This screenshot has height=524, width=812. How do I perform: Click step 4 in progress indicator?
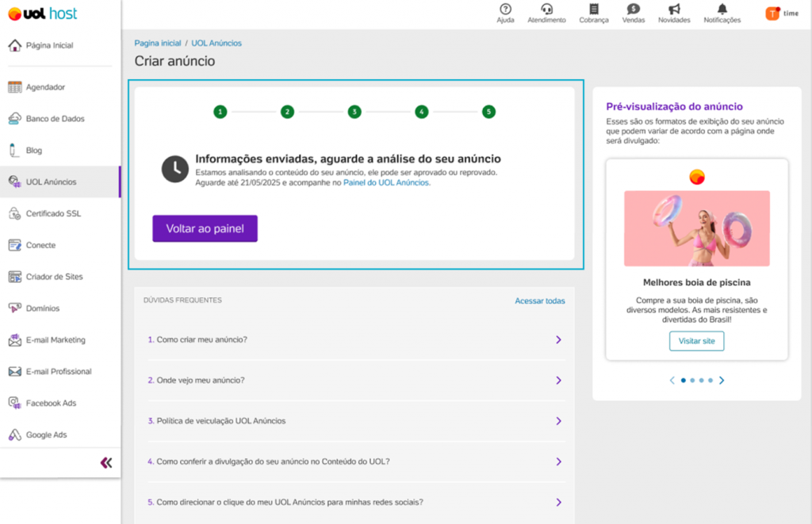coord(422,111)
